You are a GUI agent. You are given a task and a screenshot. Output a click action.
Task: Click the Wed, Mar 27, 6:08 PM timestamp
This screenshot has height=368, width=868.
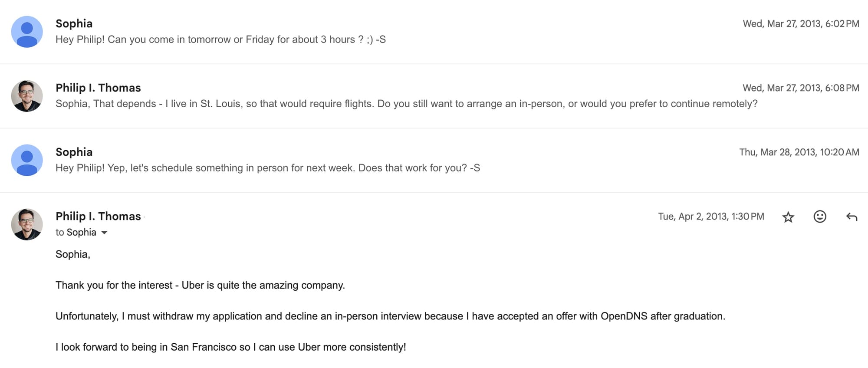(801, 88)
